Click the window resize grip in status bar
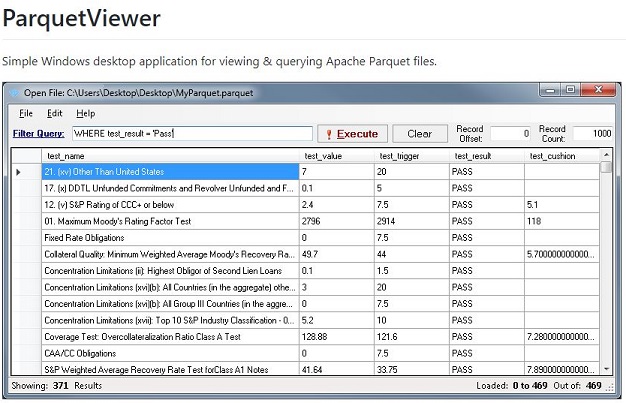 tap(610, 387)
